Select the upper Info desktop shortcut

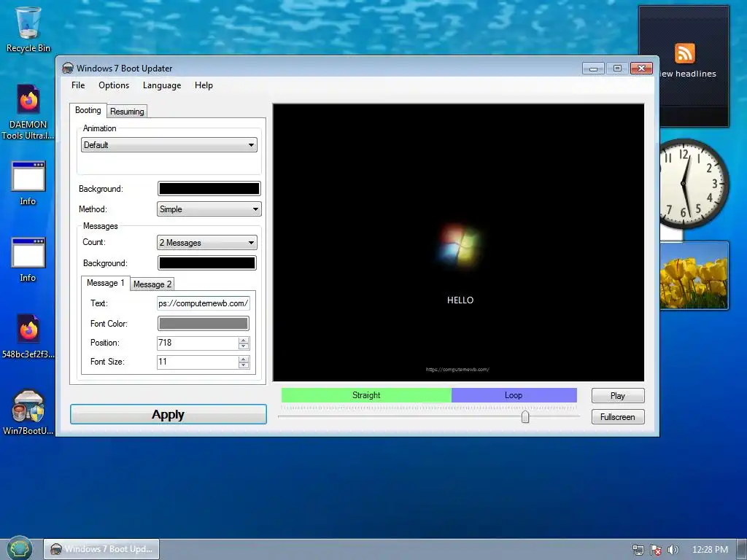pos(28,183)
